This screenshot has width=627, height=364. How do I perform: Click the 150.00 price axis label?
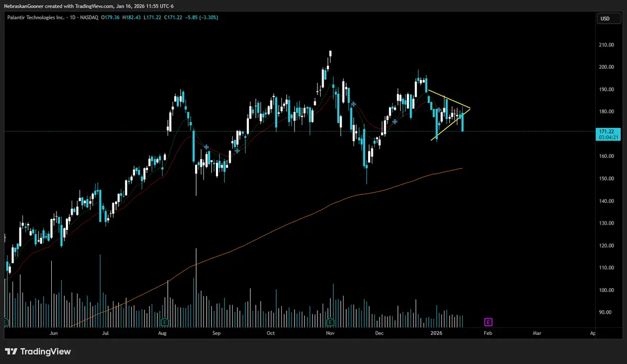(606, 179)
